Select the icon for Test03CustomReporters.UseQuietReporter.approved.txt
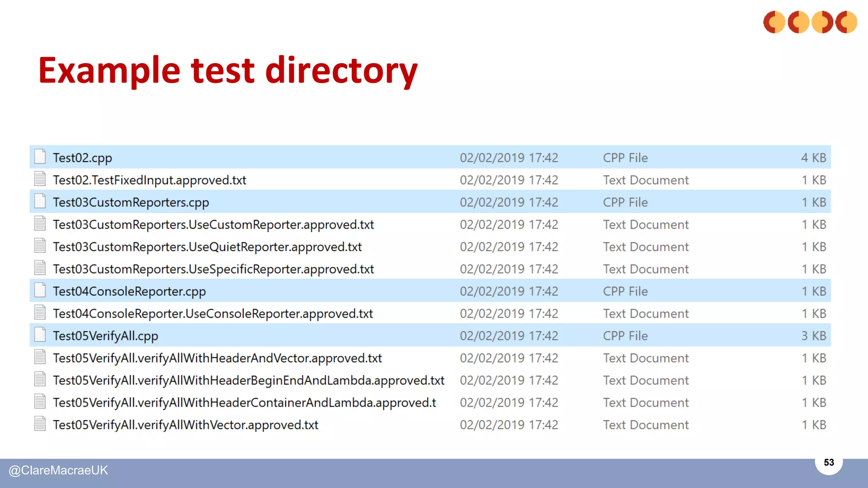This screenshot has width=868, height=488. tap(40, 246)
